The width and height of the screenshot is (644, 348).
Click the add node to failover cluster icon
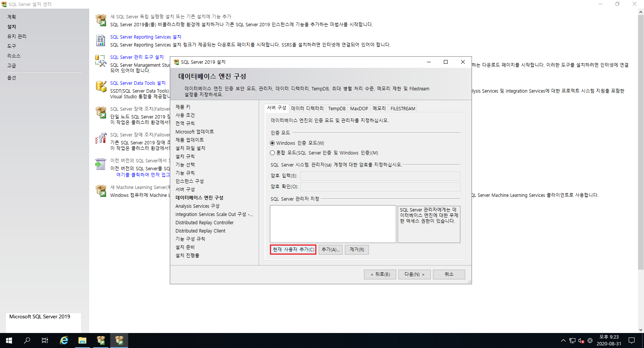tap(101, 138)
